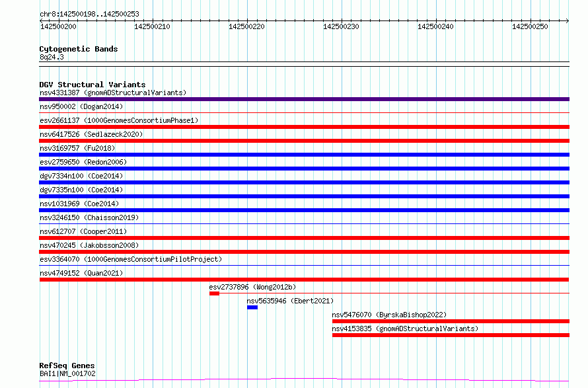
Task: Click nsv3246150 (Chaisson2019) label
Action: [89, 217]
